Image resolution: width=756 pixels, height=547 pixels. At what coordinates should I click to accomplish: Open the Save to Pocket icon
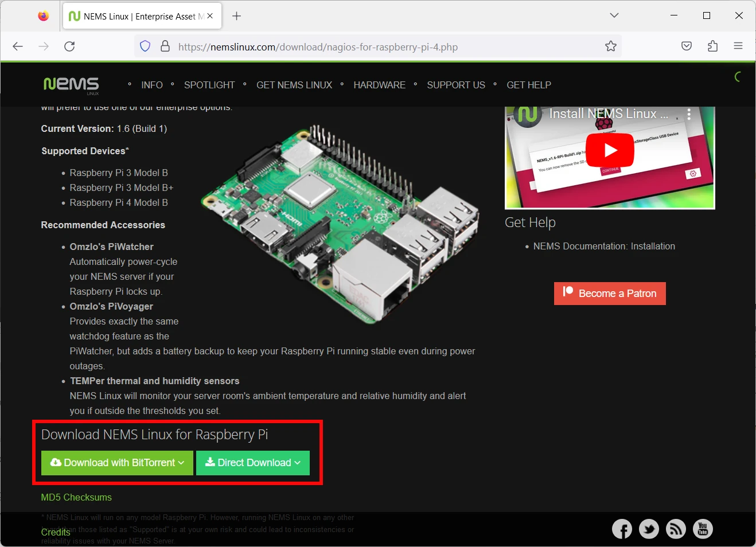point(687,46)
